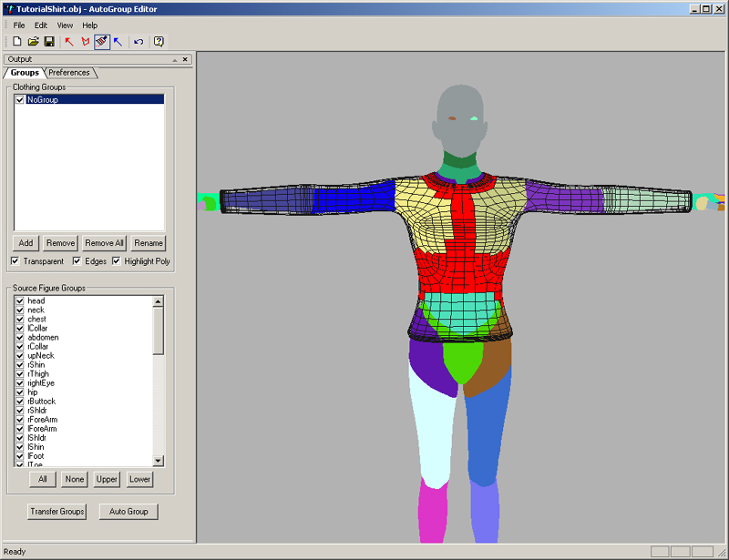Select the paintbrush tool
This screenshot has height=560, width=729.
102,41
